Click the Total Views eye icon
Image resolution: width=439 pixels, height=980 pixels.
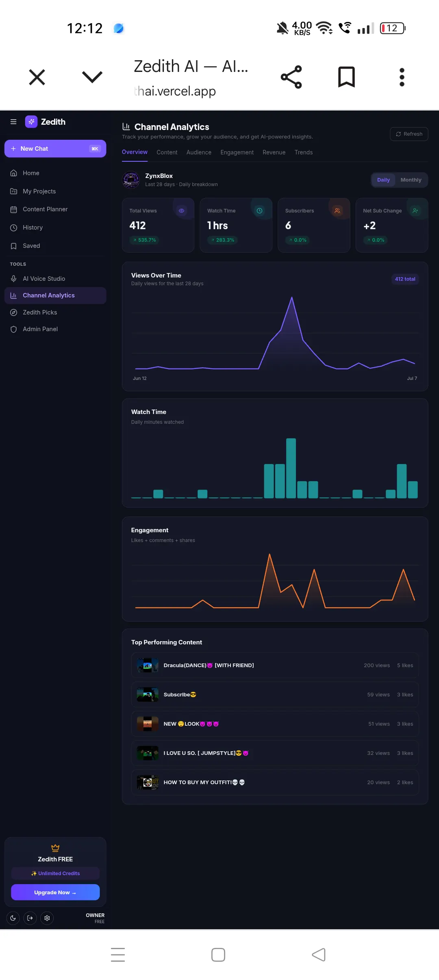pyautogui.click(x=182, y=210)
